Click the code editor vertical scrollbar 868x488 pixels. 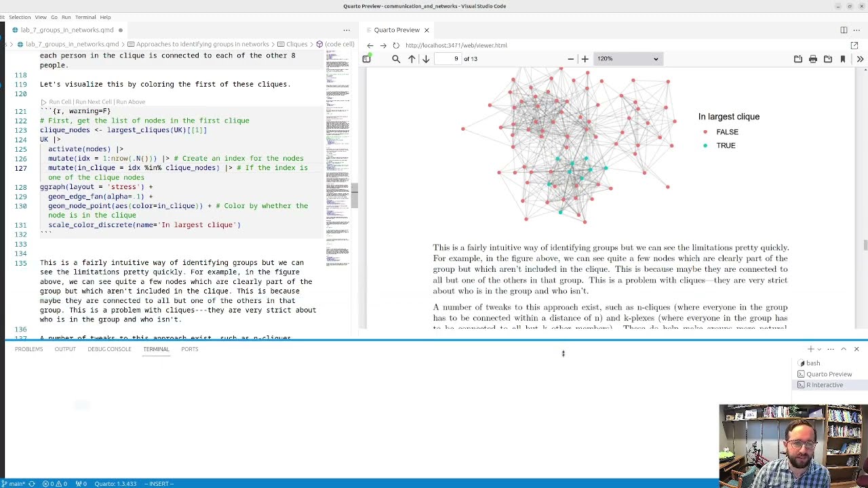(x=353, y=195)
